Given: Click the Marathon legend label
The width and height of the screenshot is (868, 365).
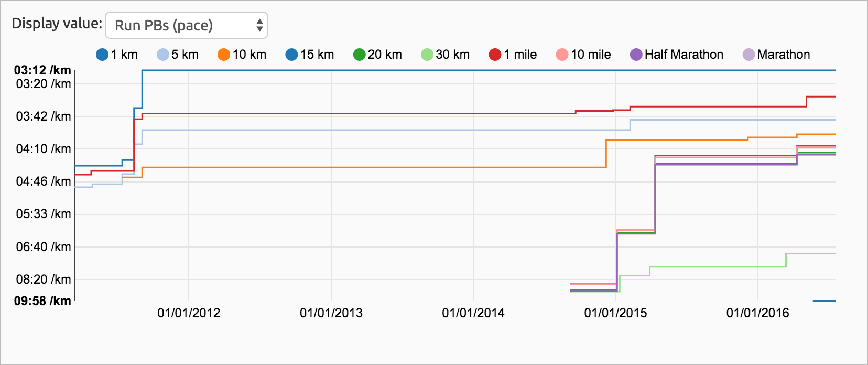Looking at the screenshot, I should point(783,55).
